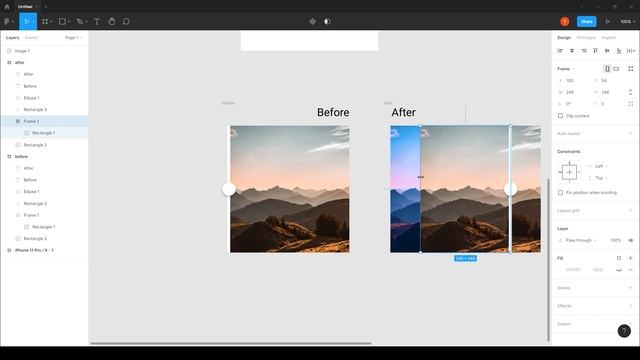The width and height of the screenshot is (640, 360).
Task: Click the Align bottom icon
Action: (619, 51)
